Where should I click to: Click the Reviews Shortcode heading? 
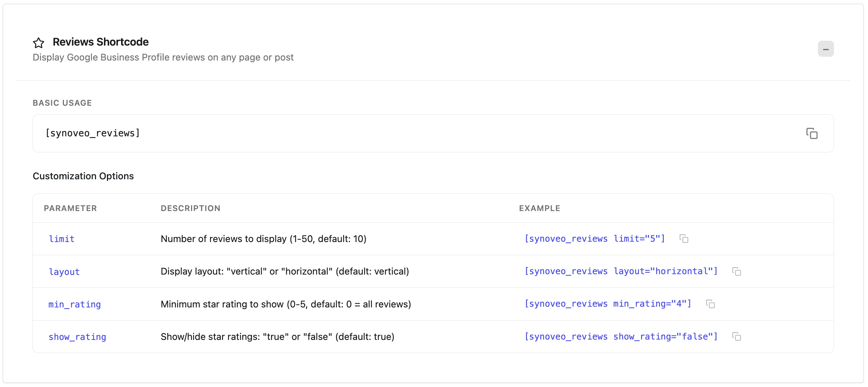101,42
